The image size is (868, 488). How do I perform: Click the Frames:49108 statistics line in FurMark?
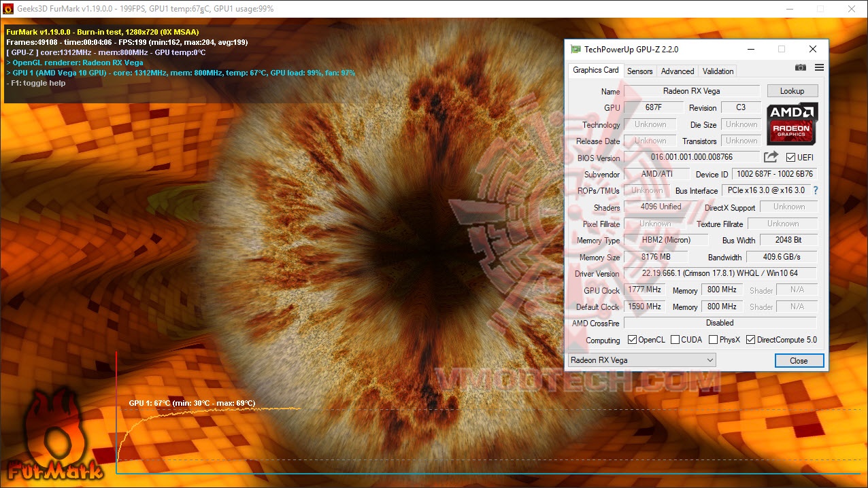[x=127, y=41]
